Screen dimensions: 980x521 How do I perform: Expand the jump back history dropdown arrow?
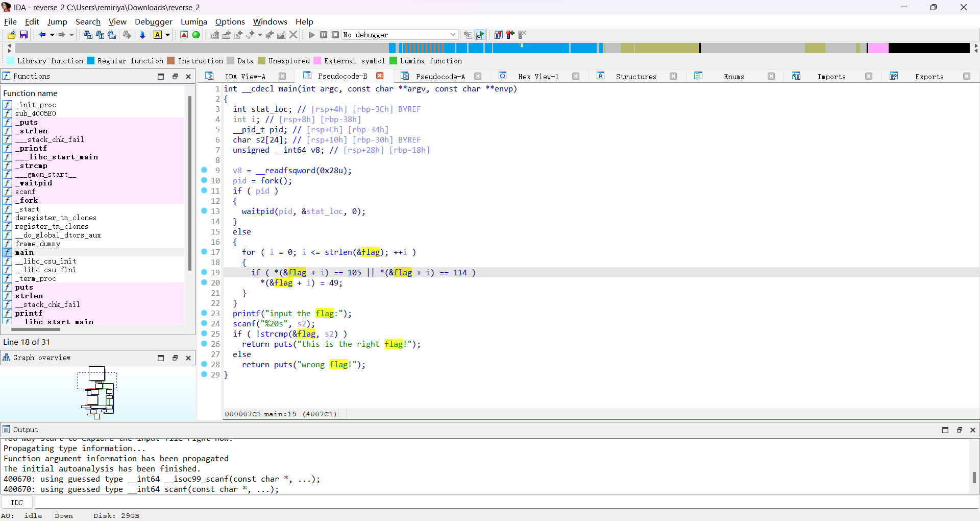[52, 35]
